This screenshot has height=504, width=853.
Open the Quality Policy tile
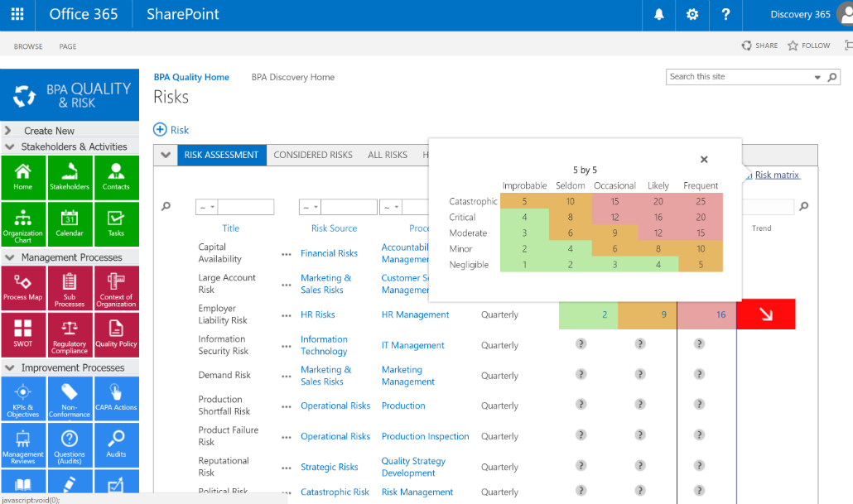(x=117, y=335)
